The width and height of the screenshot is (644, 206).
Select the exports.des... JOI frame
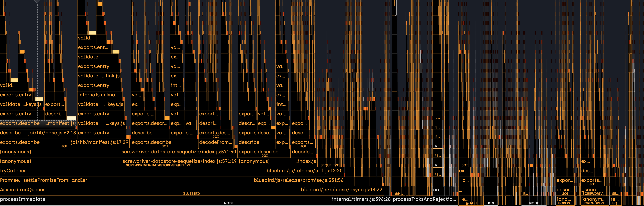pos(216,134)
